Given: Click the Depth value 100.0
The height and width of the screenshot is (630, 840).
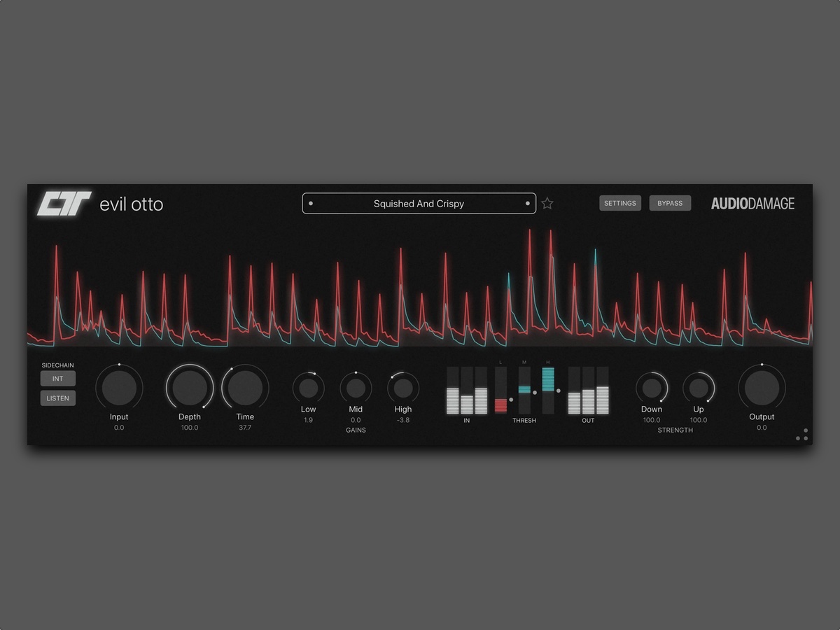Looking at the screenshot, I should pyautogui.click(x=190, y=428).
